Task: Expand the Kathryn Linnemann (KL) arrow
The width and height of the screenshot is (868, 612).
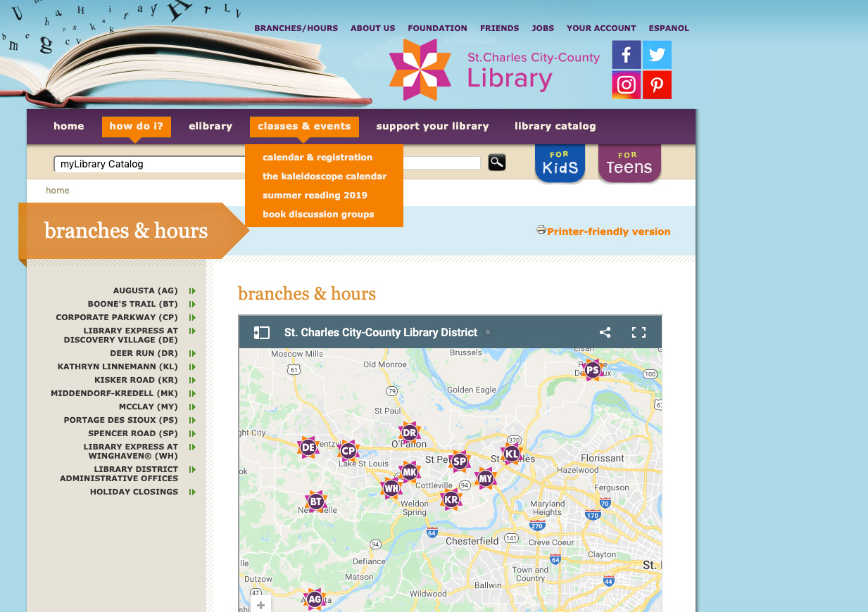Action: (x=192, y=366)
